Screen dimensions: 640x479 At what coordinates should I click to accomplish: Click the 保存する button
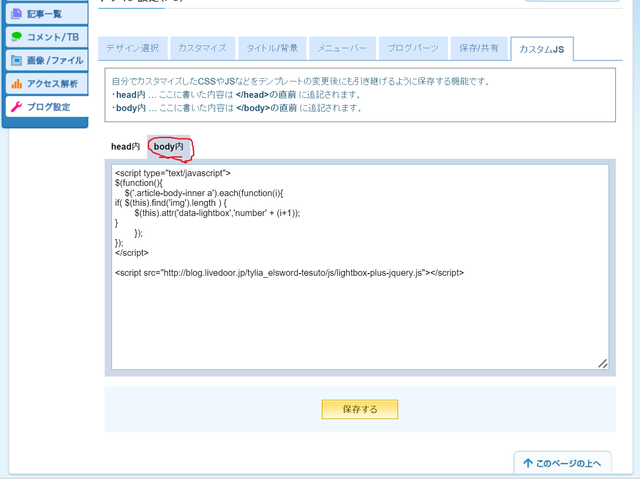360,409
